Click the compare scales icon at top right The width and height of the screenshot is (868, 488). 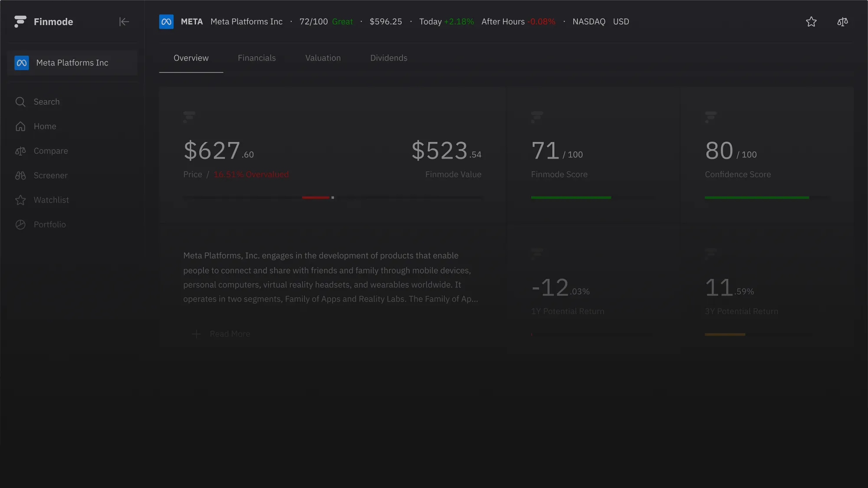[842, 22]
